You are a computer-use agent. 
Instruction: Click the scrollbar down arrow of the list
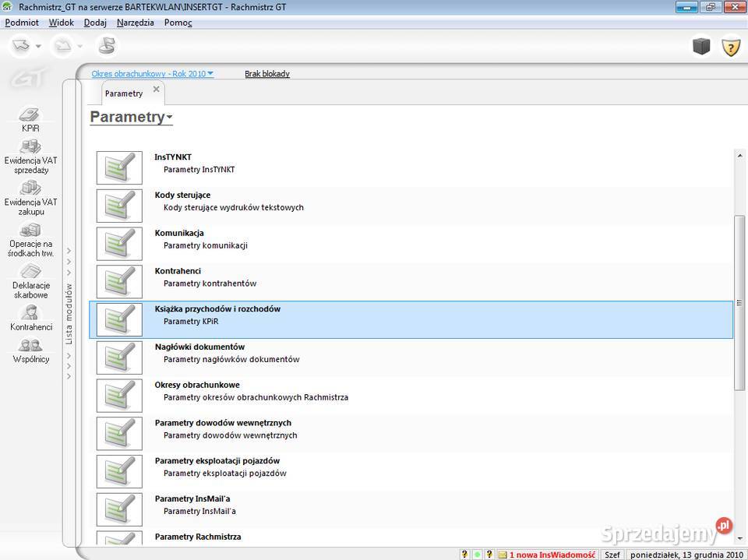(x=739, y=538)
